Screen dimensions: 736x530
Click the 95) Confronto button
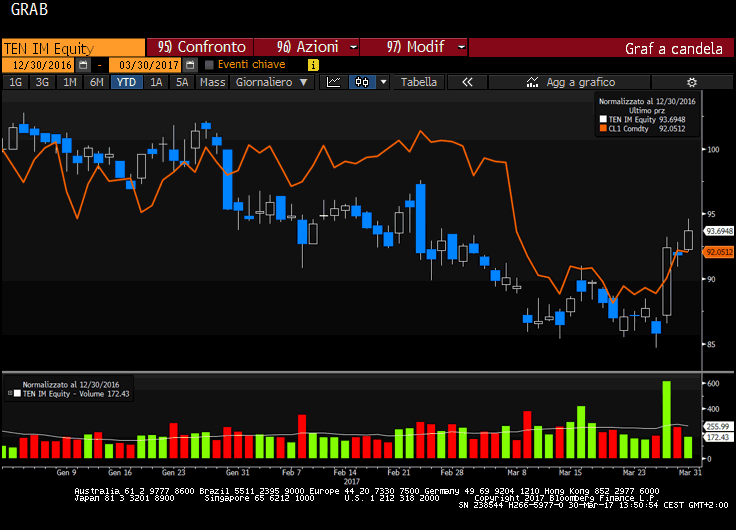pyautogui.click(x=200, y=47)
